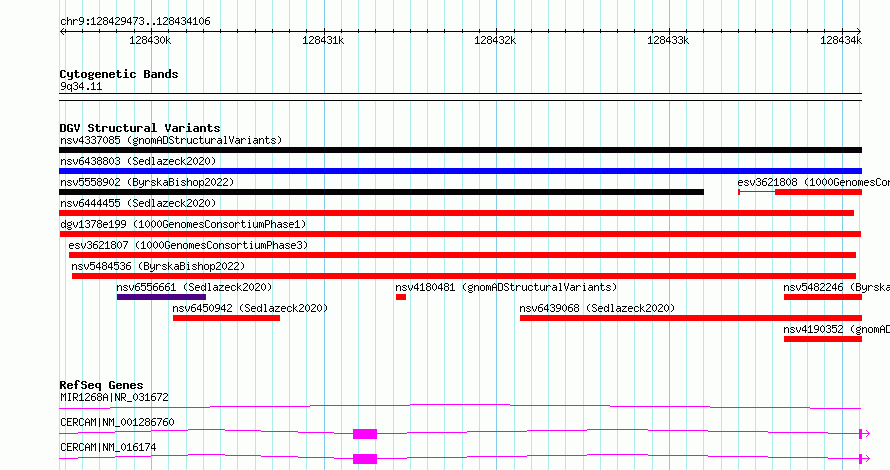Click the black bar of nsv5558902

[x=381, y=192]
